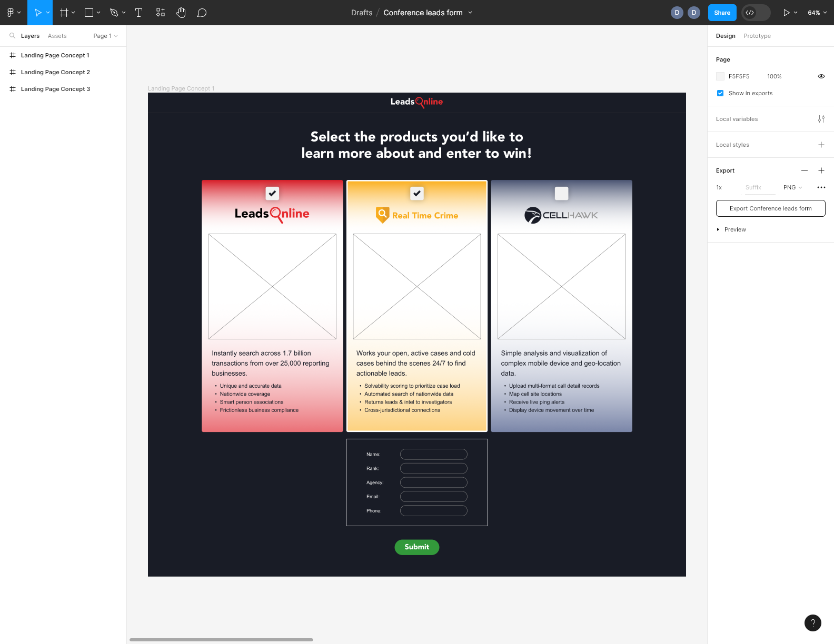Open the Help question mark button

[x=813, y=623]
